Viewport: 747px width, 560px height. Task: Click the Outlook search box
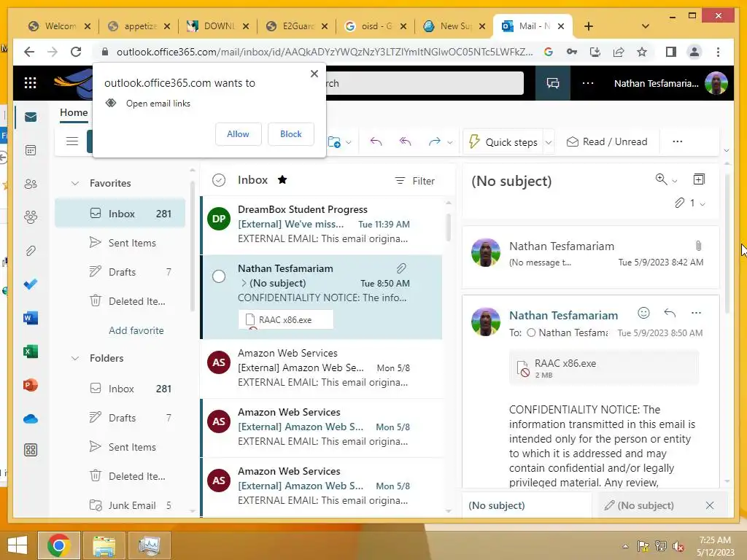[x=424, y=83]
